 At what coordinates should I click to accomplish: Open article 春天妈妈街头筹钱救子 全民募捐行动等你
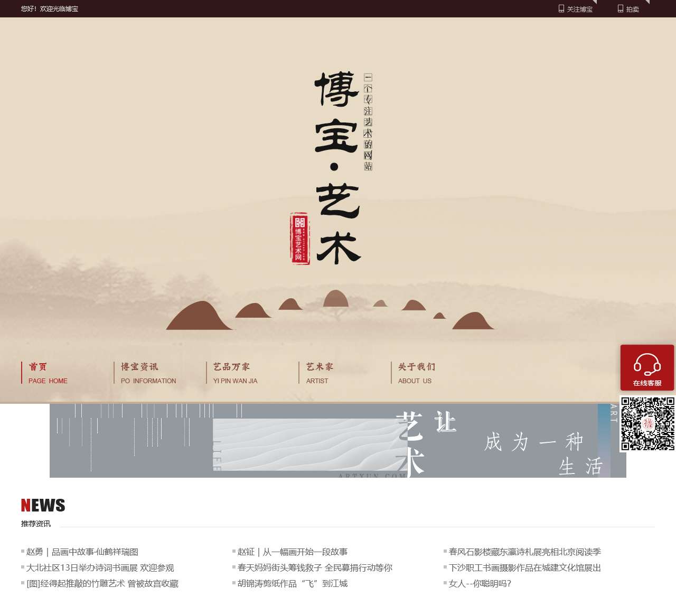click(315, 567)
